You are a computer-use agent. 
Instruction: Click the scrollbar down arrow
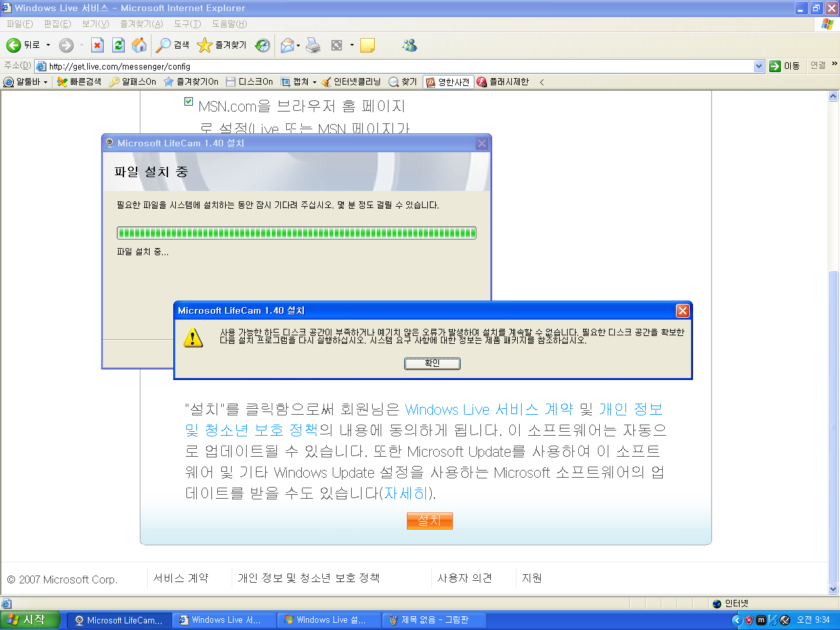(x=833, y=589)
